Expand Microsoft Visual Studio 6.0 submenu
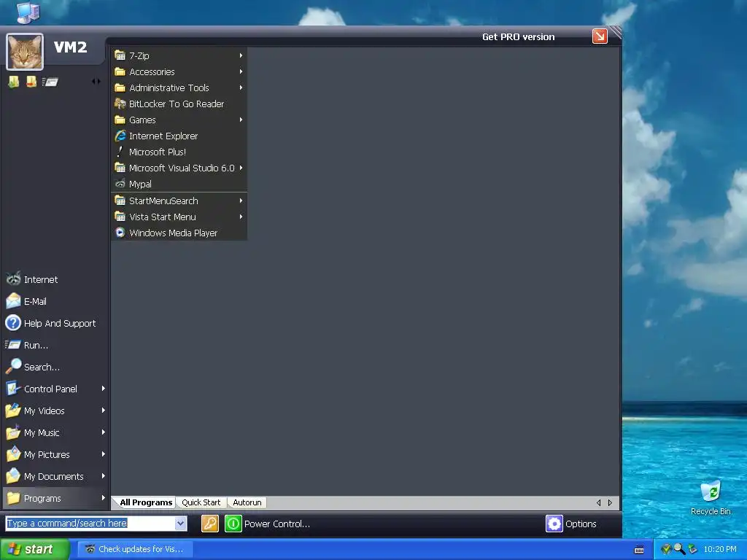 179,168
